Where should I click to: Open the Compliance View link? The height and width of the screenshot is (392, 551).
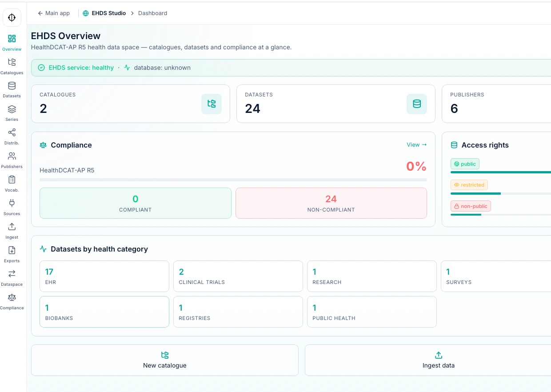click(416, 144)
